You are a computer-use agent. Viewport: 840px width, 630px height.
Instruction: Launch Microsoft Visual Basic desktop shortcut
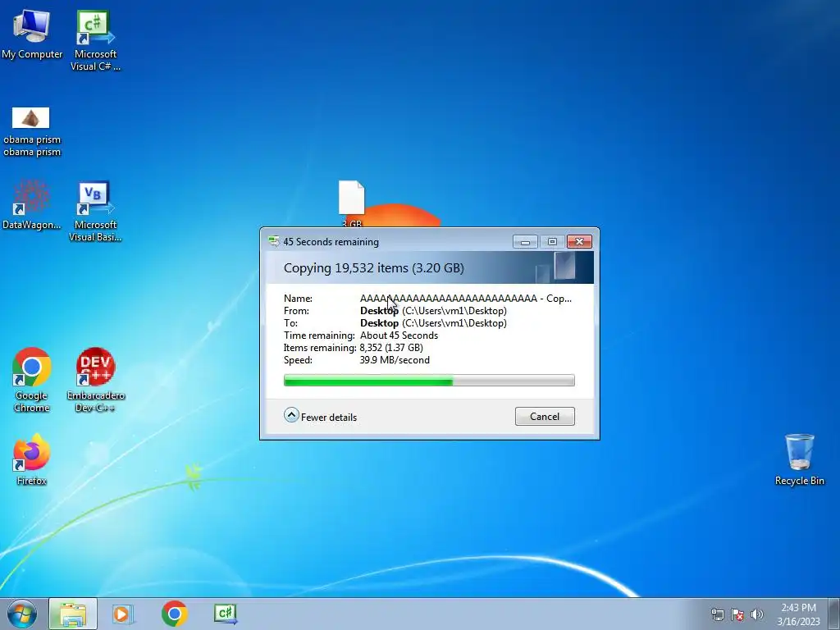click(95, 211)
